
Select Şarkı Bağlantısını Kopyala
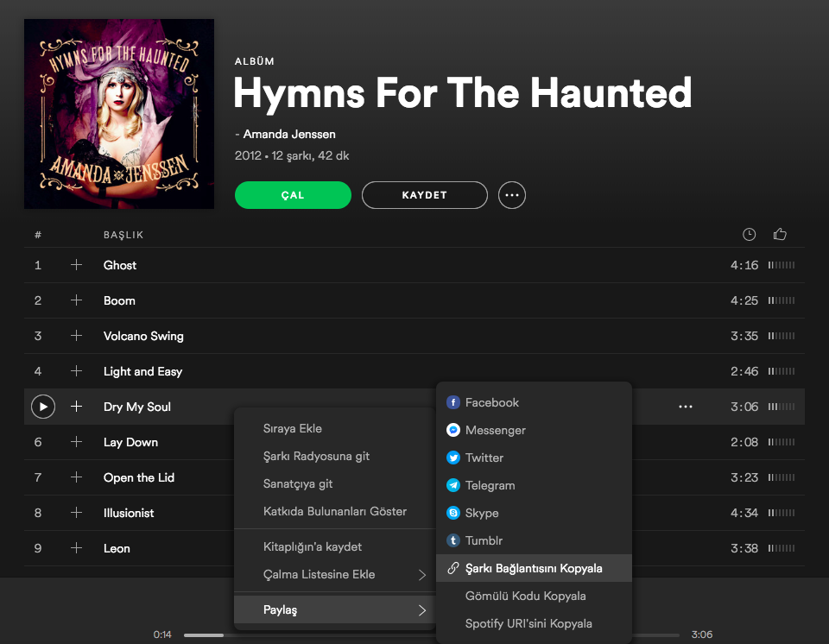(x=534, y=568)
